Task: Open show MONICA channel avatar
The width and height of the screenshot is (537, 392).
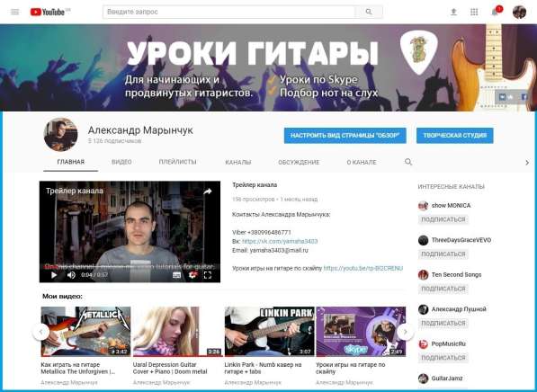Action: (424, 206)
